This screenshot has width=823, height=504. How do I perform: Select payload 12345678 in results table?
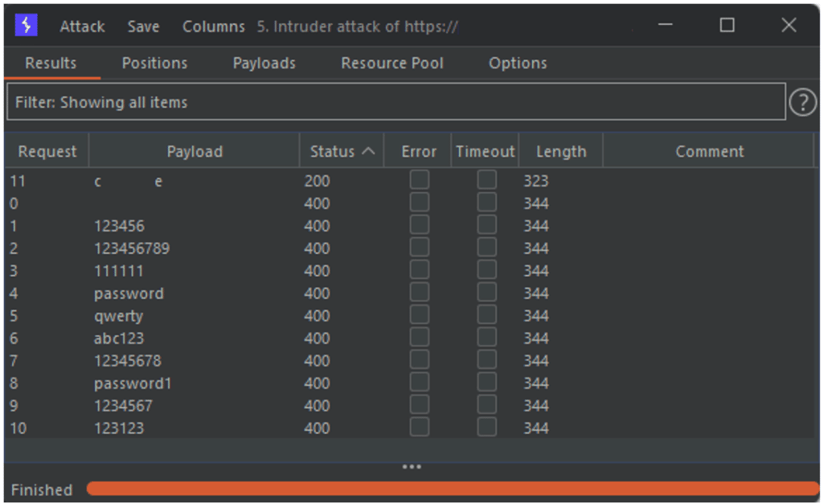point(128,361)
